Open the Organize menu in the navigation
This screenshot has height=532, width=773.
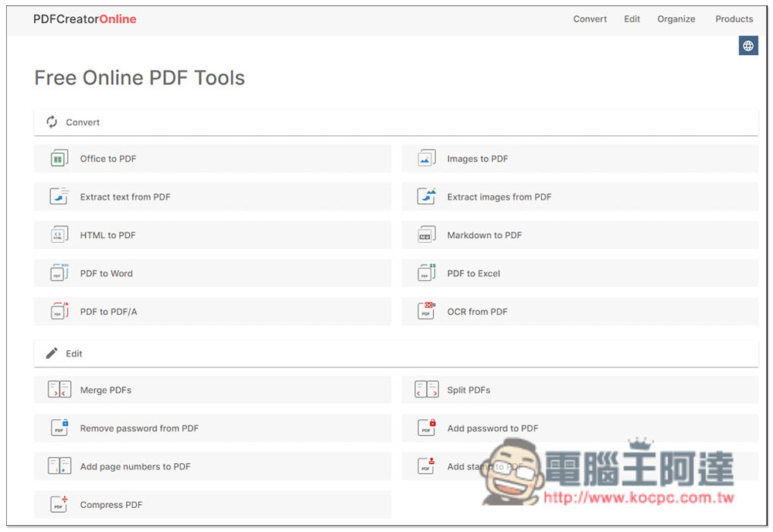[676, 19]
